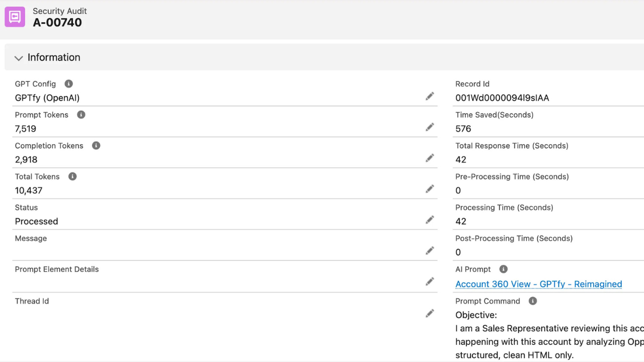Edit the Status field pencil
The width and height of the screenshot is (644, 362).
(x=429, y=220)
